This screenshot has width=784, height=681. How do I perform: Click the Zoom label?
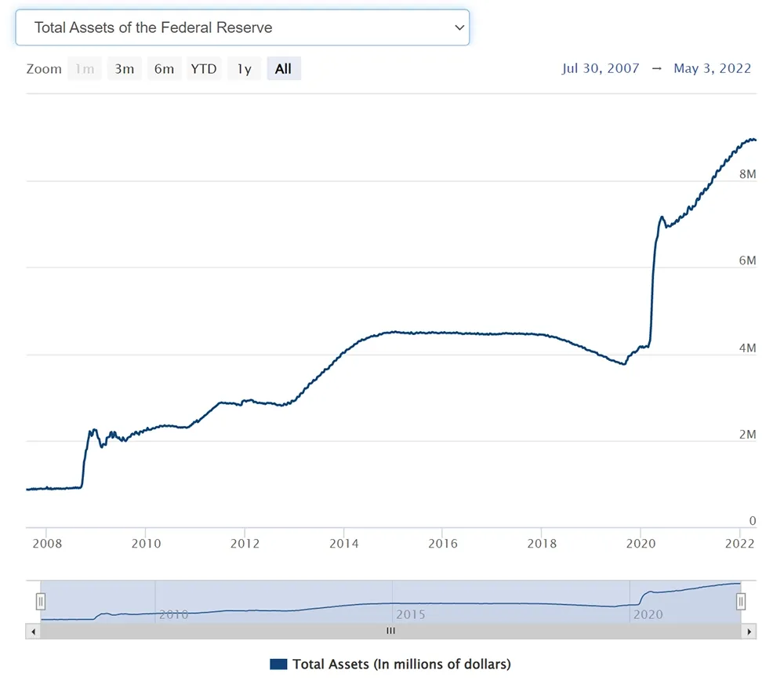pos(44,68)
